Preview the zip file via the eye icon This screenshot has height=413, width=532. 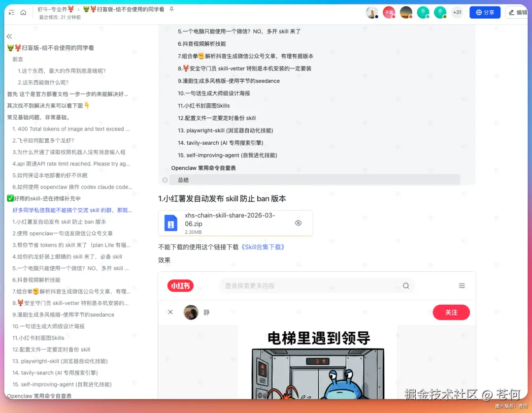click(298, 223)
